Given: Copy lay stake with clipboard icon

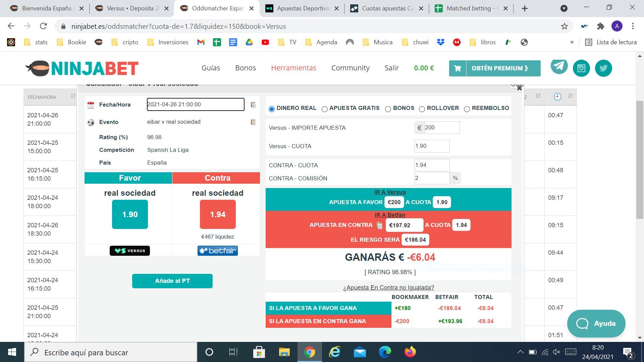Looking at the screenshot, I should tap(379, 225).
